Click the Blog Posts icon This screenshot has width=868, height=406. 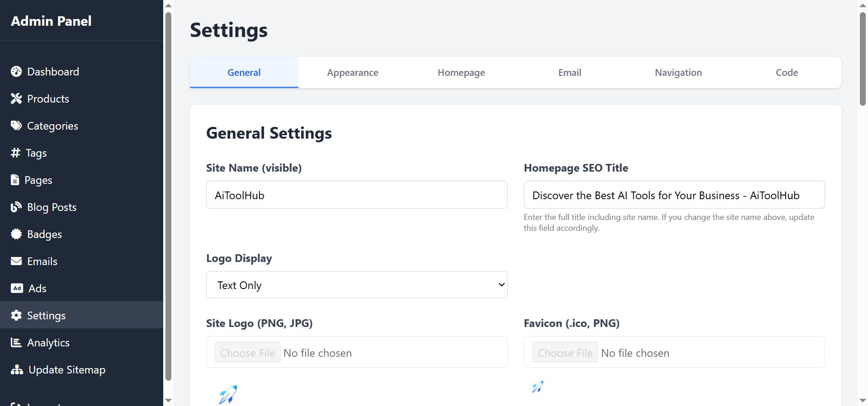click(16, 207)
